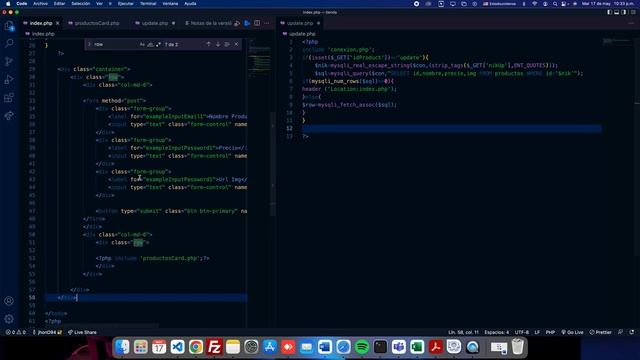Click Prettier in the status bar

pos(600,332)
